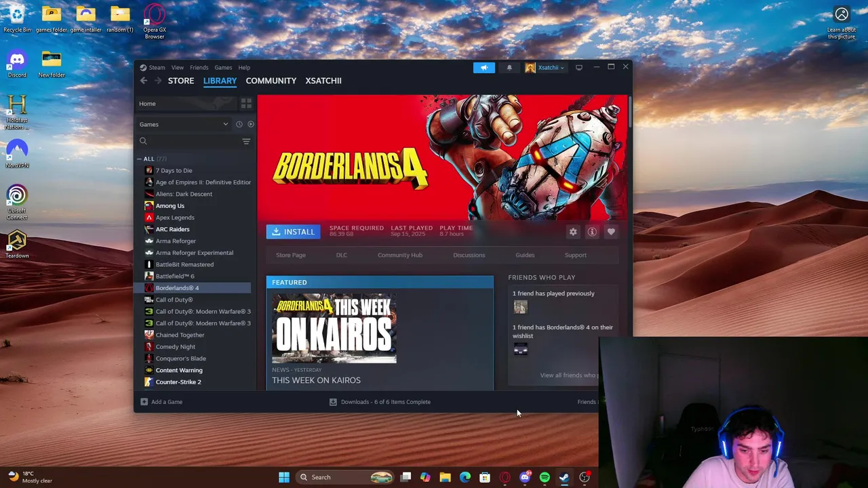
Task: Switch to the COMMUNITY tab
Action: [x=271, y=81]
